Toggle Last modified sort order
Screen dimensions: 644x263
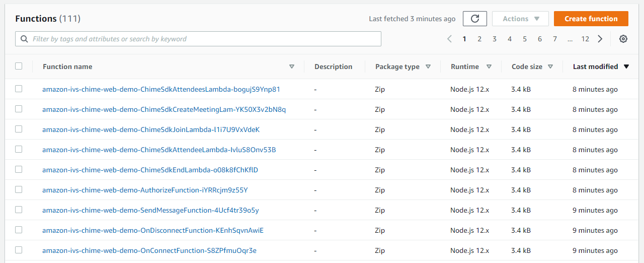[x=626, y=67]
